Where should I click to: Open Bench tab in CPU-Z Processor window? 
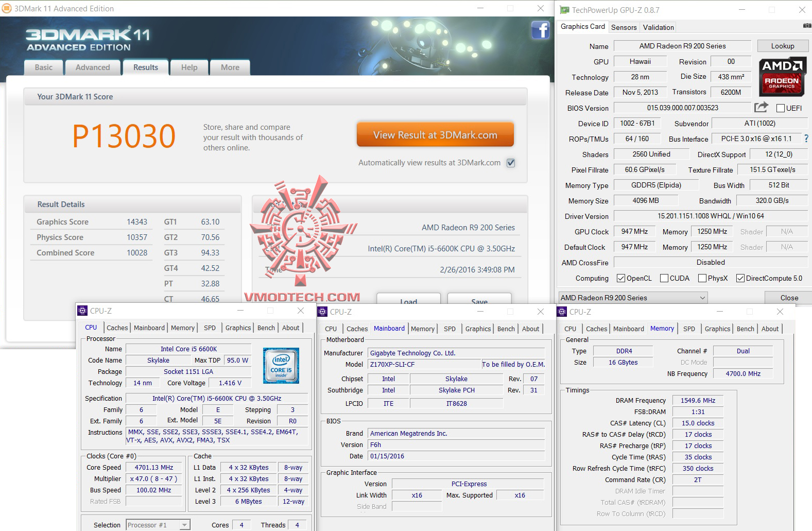click(266, 328)
